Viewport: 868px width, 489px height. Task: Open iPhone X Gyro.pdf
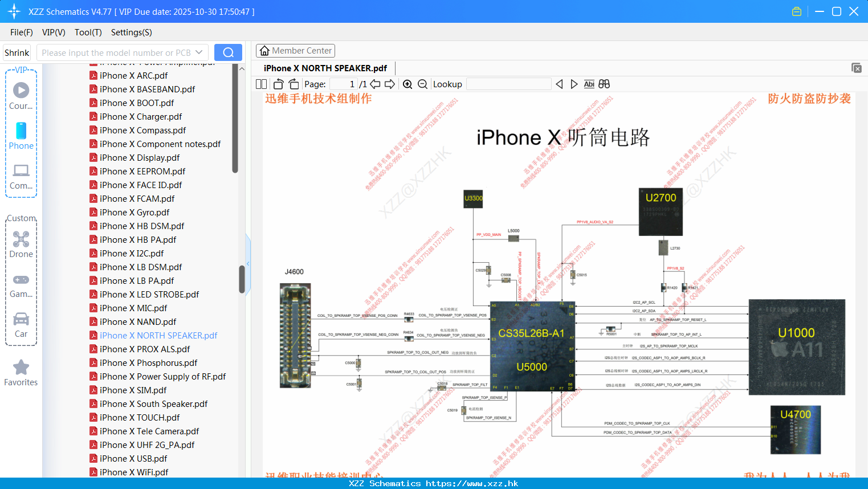[x=135, y=212]
